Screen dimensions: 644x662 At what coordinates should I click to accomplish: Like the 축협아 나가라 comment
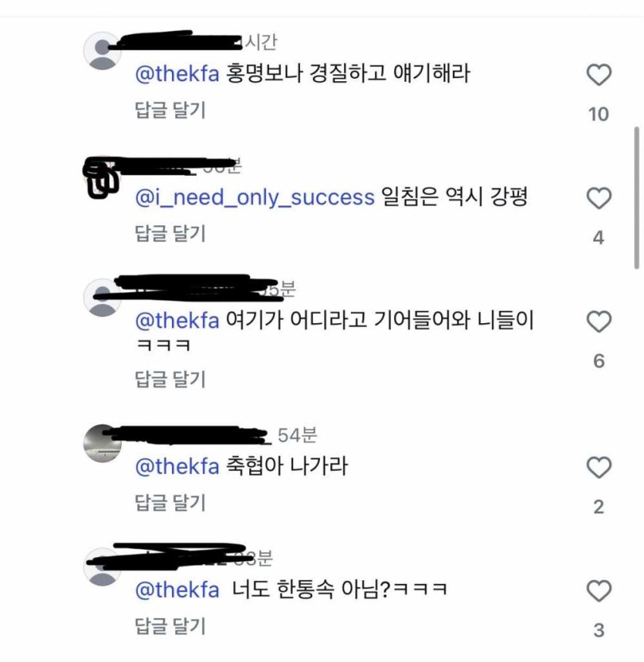click(599, 468)
